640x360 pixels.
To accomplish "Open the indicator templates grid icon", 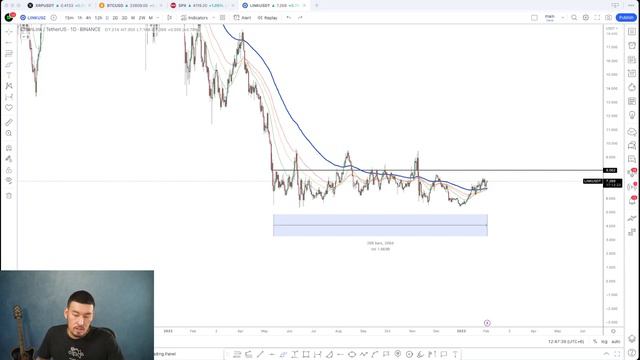I will pos(222,18).
